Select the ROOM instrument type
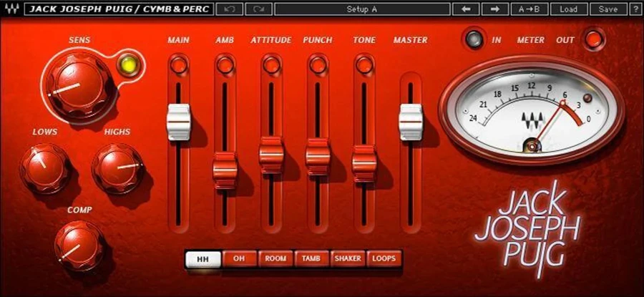This screenshot has width=644, height=297. point(275,259)
